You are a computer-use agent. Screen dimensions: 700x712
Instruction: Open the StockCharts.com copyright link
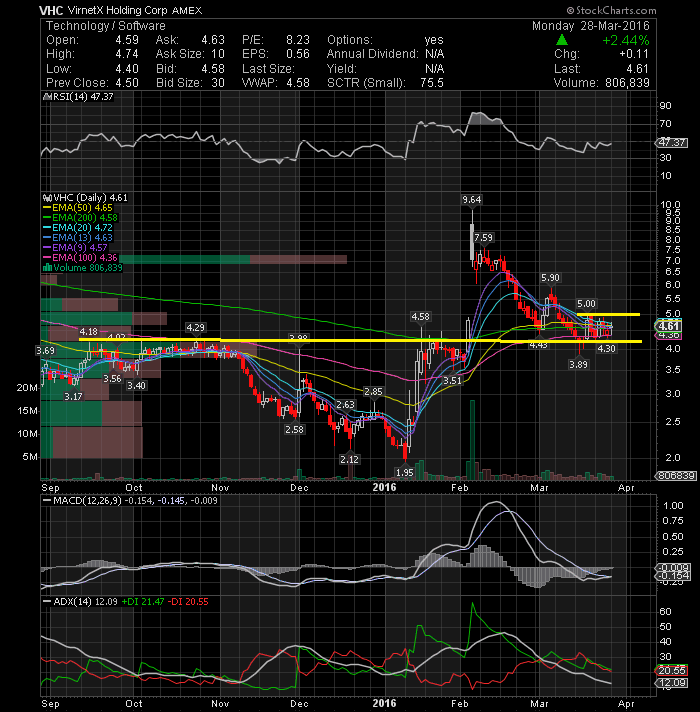[611, 10]
